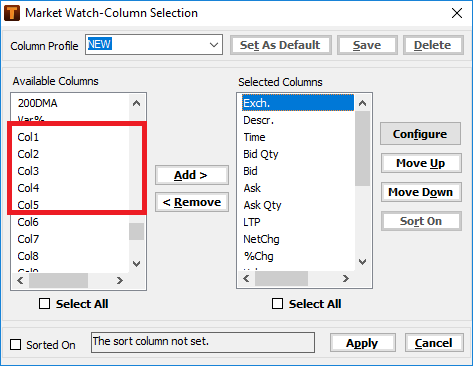Click Selected Columns vertical scrollbar thumb
Viewport: 473px width, 366px height.
[x=363, y=149]
